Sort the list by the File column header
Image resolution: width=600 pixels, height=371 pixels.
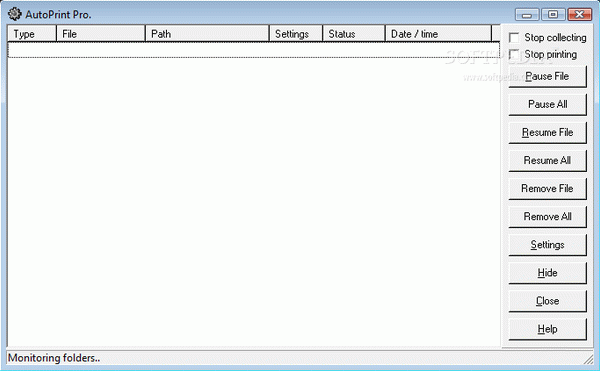point(101,34)
